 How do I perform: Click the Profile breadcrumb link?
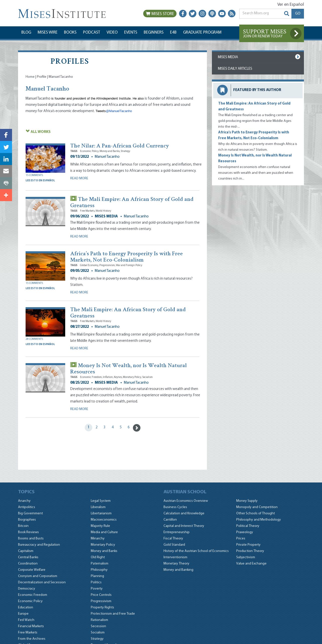pos(41,76)
